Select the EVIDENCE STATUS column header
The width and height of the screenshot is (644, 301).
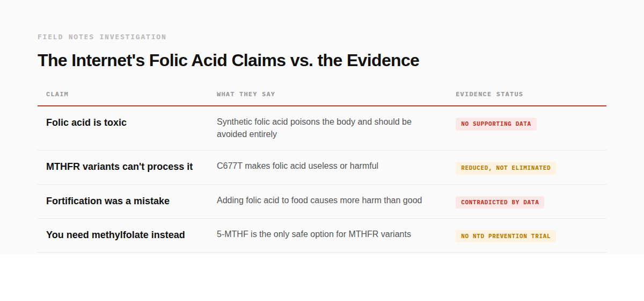tap(489, 94)
